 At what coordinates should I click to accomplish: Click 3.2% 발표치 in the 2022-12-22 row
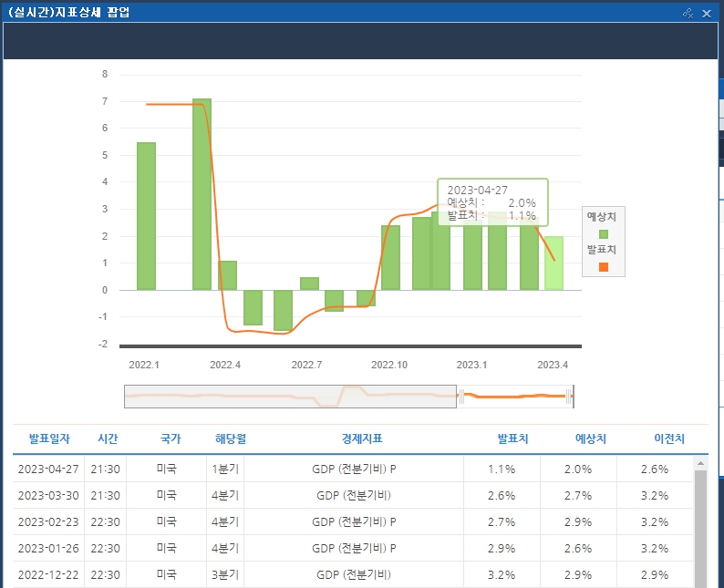pos(502,574)
